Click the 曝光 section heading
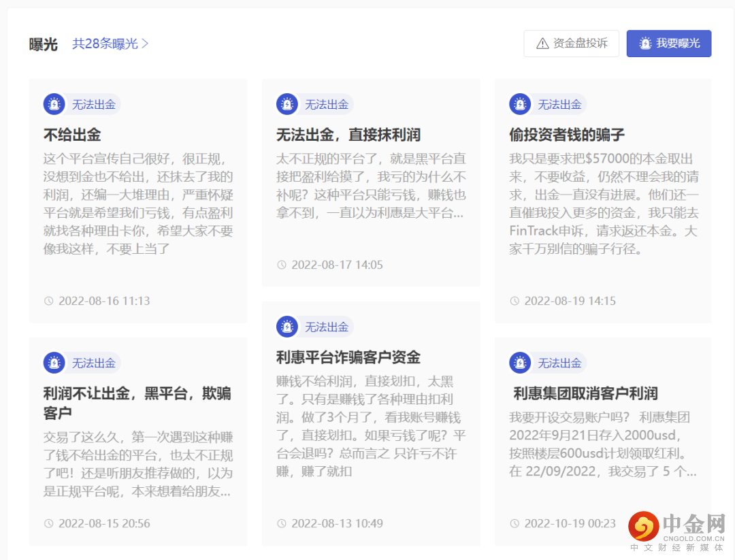Image resolution: width=735 pixels, height=560 pixels. 43,44
